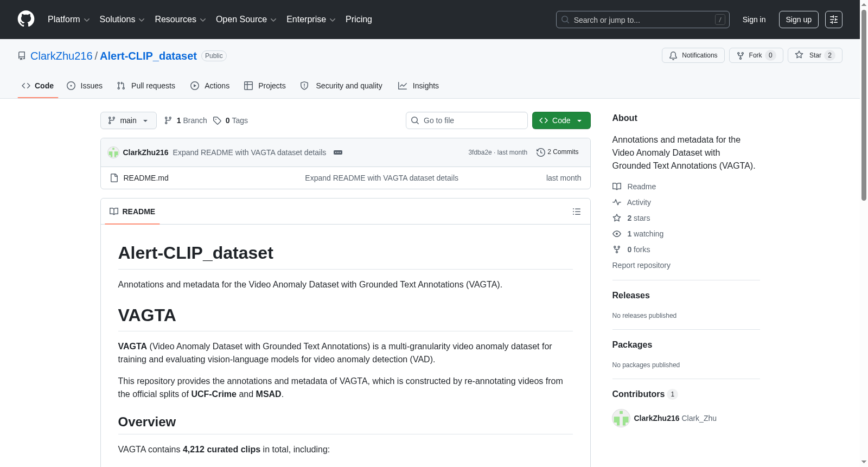Open the 0 Tags link
The image size is (868, 467).
[231, 120]
